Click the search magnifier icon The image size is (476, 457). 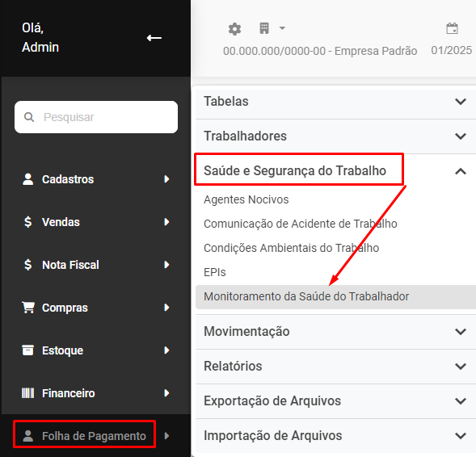29,117
